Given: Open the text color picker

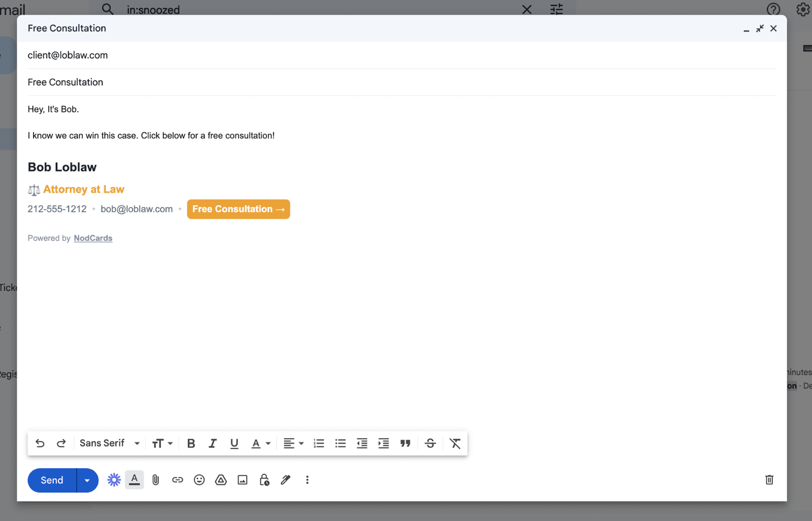Looking at the screenshot, I should click(261, 443).
